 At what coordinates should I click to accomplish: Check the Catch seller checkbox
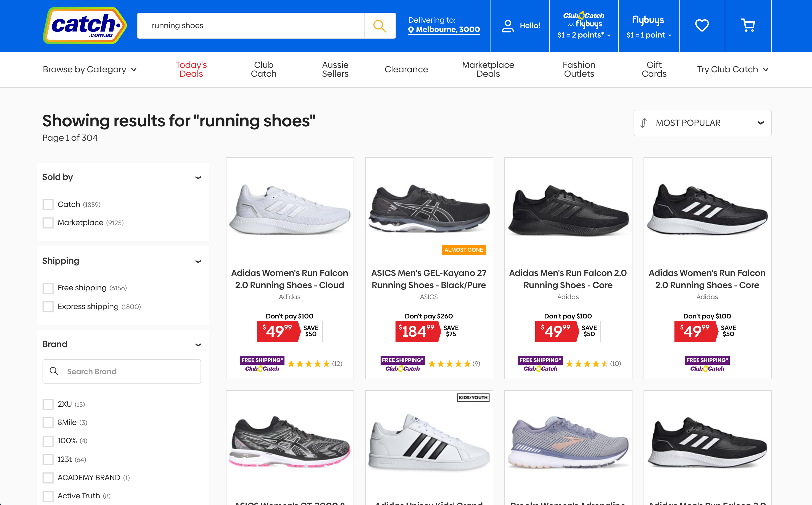(48, 204)
